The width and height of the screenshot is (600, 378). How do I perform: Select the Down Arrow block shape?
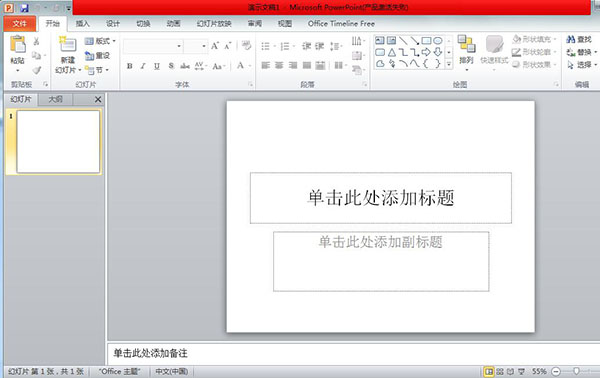coord(438,52)
